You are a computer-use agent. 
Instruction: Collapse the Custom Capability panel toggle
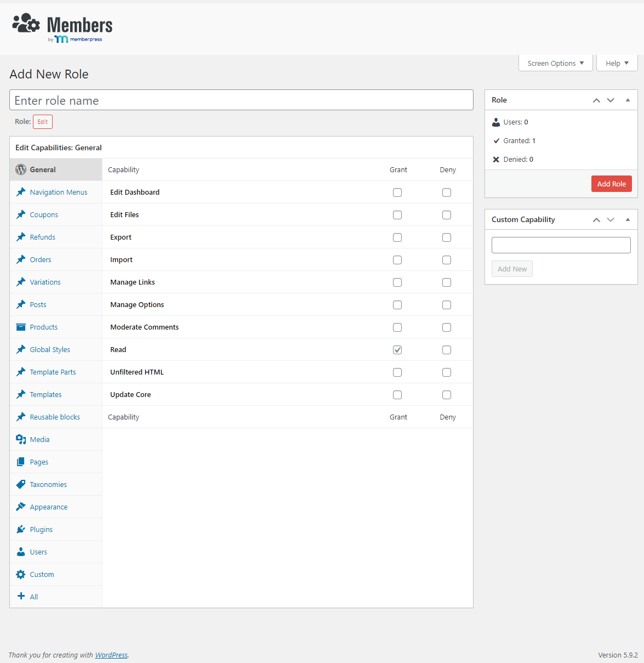[628, 220]
